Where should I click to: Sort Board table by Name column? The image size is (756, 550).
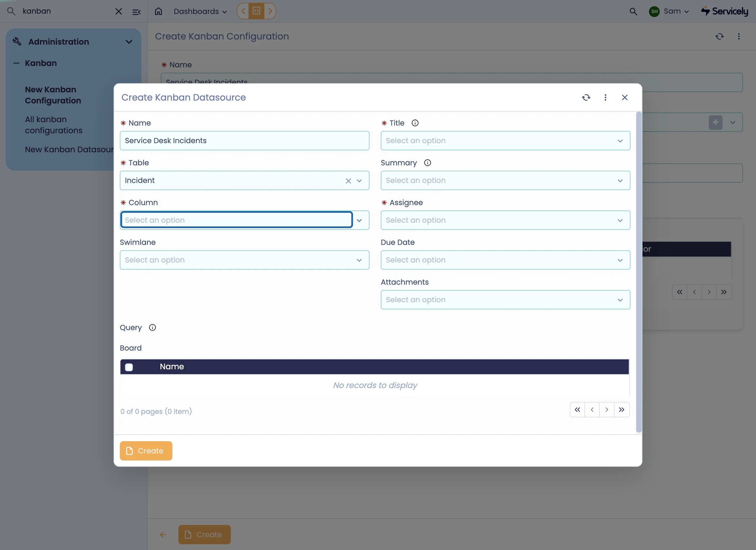pyautogui.click(x=172, y=366)
